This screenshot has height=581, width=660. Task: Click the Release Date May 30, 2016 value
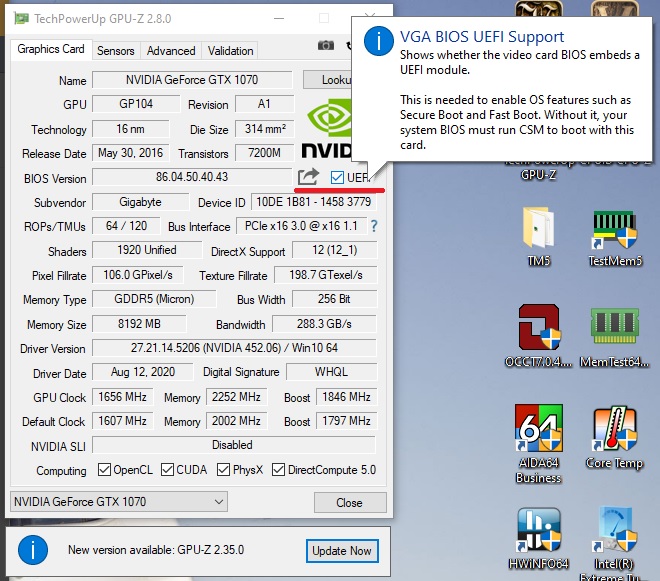pyautogui.click(x=130, y=152)
